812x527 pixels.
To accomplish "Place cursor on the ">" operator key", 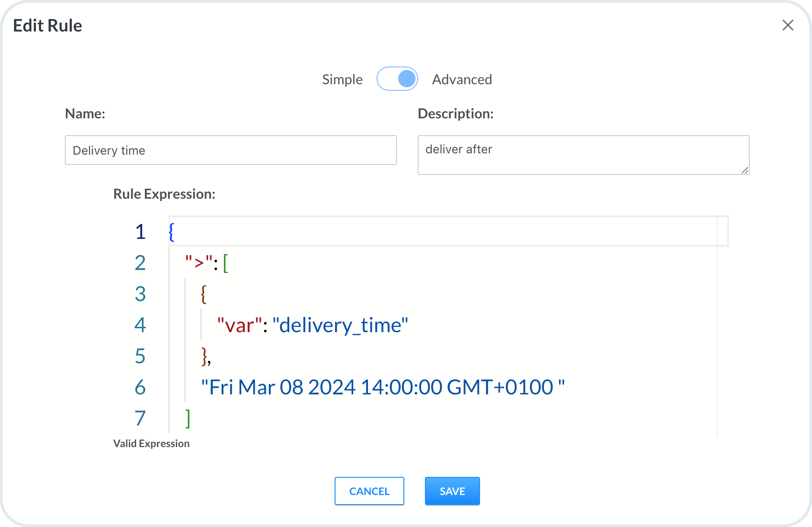I will 199,263.
